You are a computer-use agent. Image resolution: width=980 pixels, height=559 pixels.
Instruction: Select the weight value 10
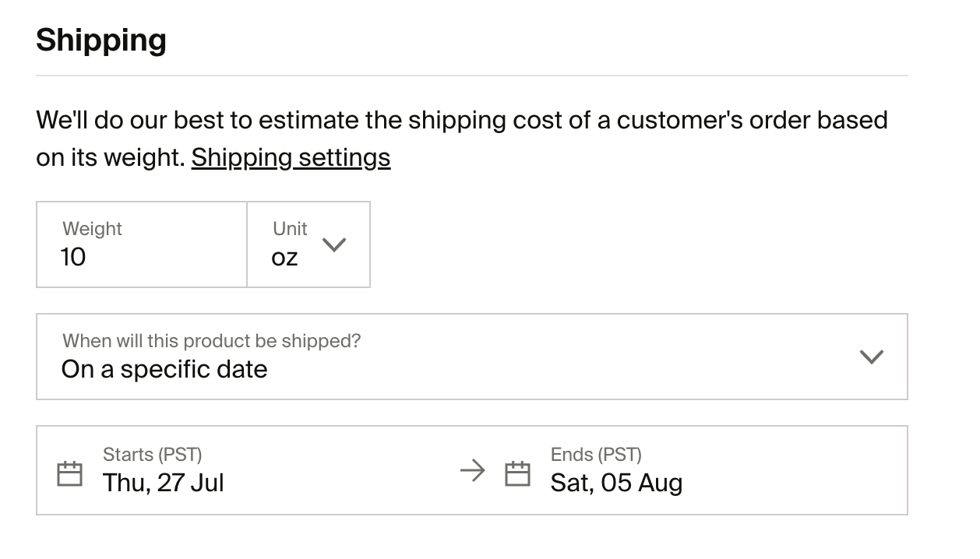point(73,257)
